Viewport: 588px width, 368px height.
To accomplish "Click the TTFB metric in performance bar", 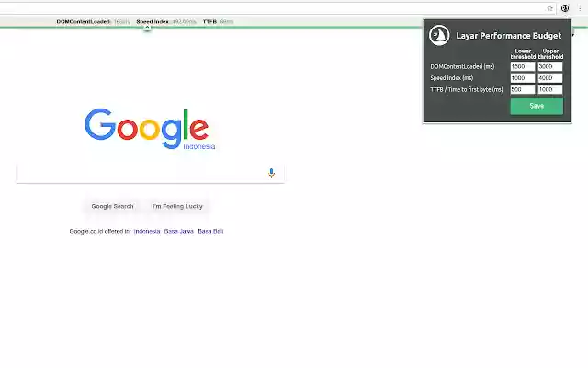I will pos(218,22).
